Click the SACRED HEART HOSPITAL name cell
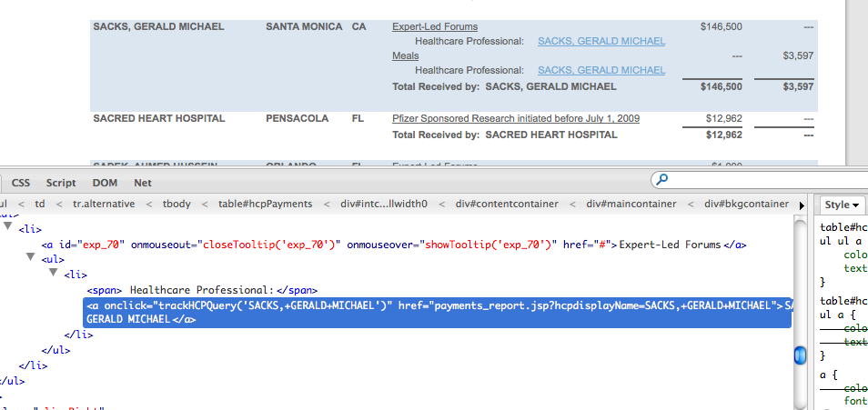The width and height of the screenshot is (868, 410). pos(159,118)
